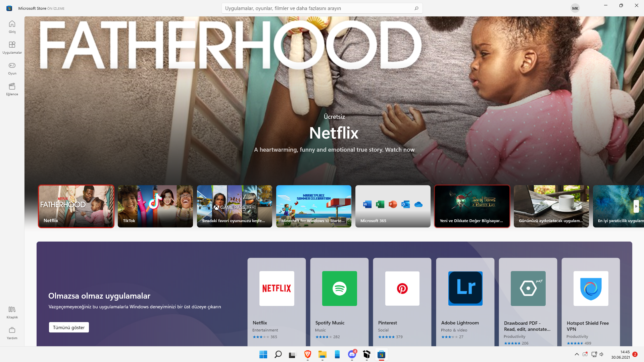
Task: Click the 'Ücretsiz' label in hero banner
Action: point(334,117)
